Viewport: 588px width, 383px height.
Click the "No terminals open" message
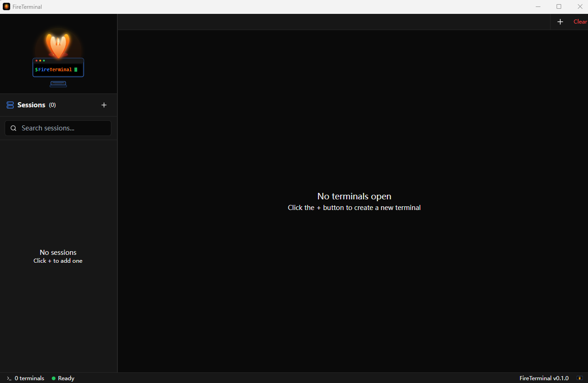[355, 196]
